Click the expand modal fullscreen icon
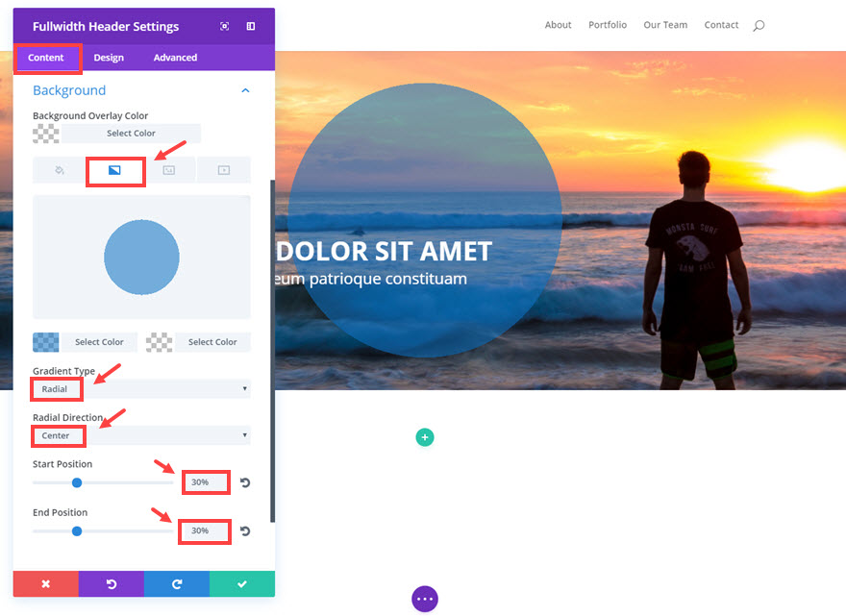The width and height of the screenshot is (846, 616). click(x=224, y=27)
